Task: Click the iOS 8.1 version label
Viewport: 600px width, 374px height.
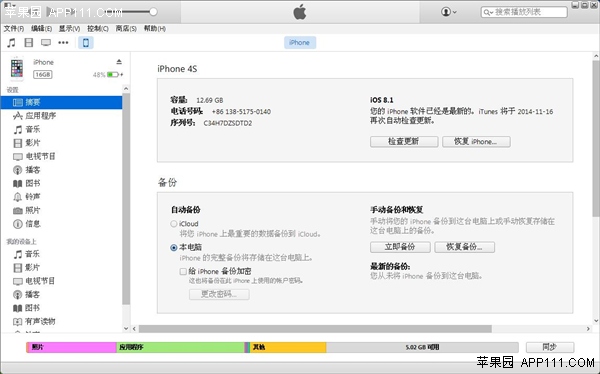Action: click(x=382, y=100)
